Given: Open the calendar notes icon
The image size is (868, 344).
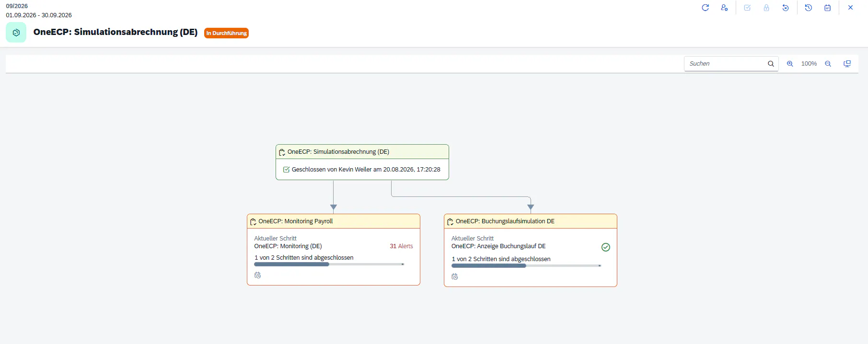Looking at the screenshot, I should [x=828, y=8].
